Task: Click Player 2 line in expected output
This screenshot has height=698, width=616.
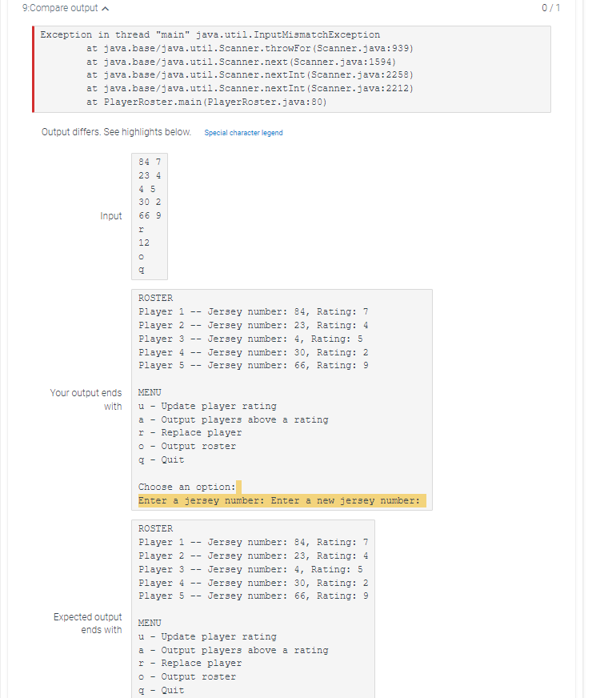Action: pos(253,556)
